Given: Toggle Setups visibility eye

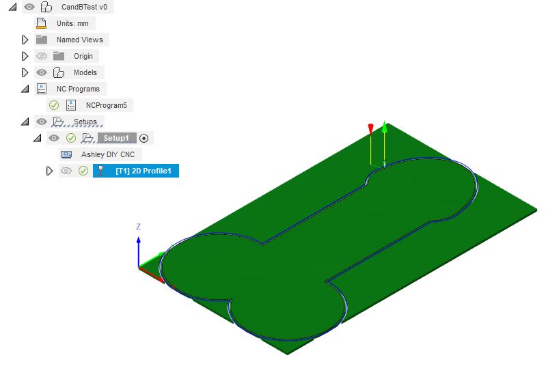Looking at the screenshot, I should [x=42, y=122].
